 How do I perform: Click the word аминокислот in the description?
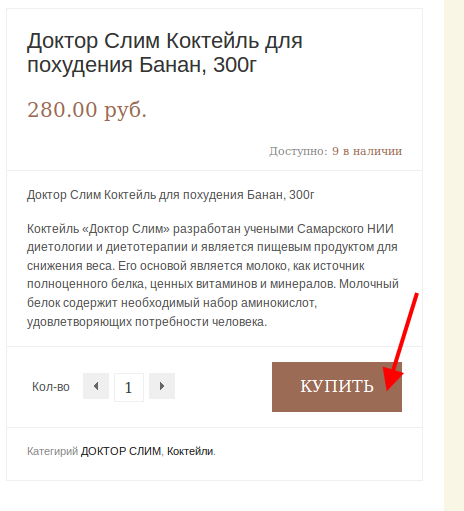[x=279, y=303]
